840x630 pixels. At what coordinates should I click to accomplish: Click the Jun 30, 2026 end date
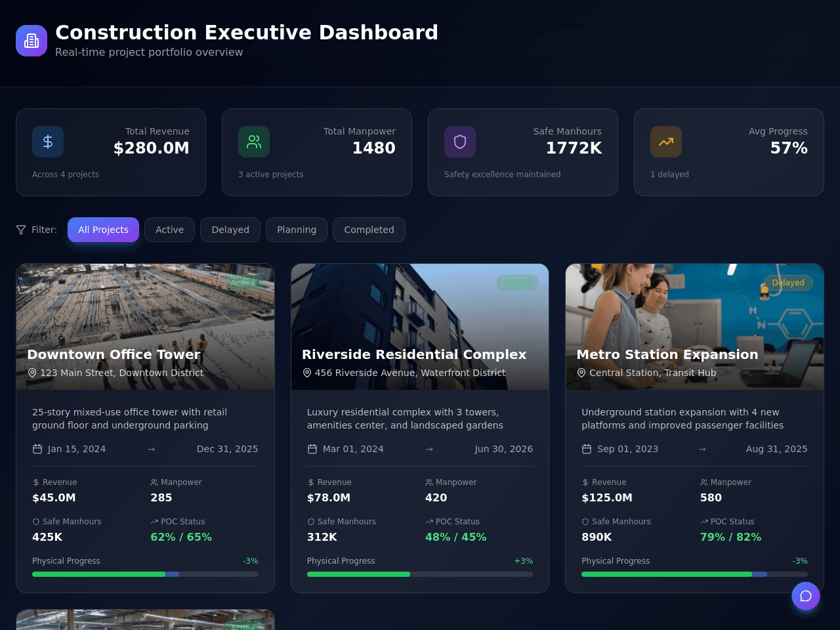(x=503, y=449)
